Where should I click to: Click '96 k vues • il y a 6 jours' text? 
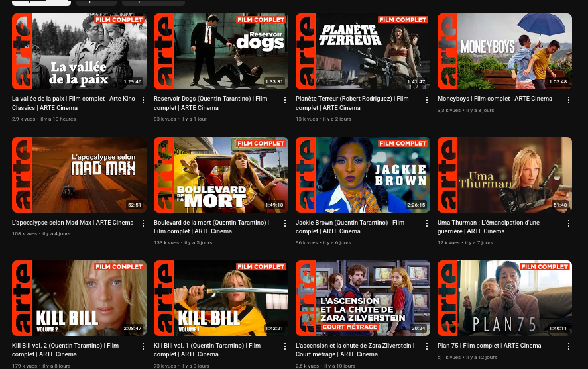323,242
